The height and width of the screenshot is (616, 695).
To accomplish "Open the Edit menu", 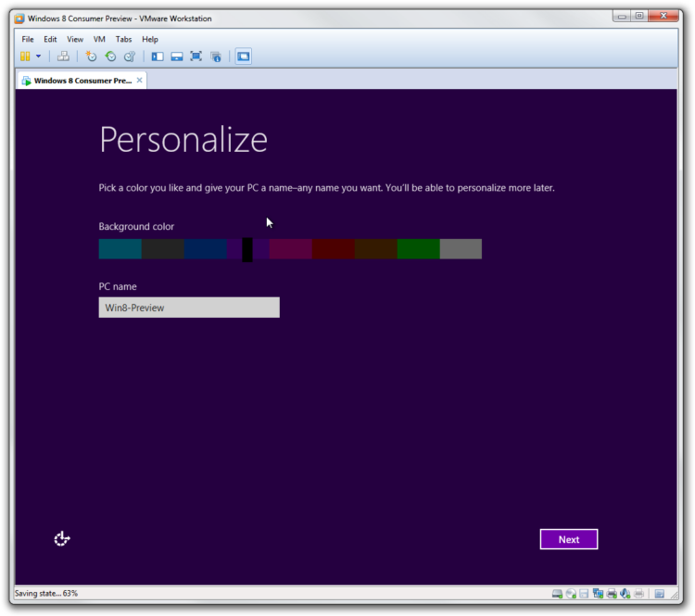I will [50, 39].
